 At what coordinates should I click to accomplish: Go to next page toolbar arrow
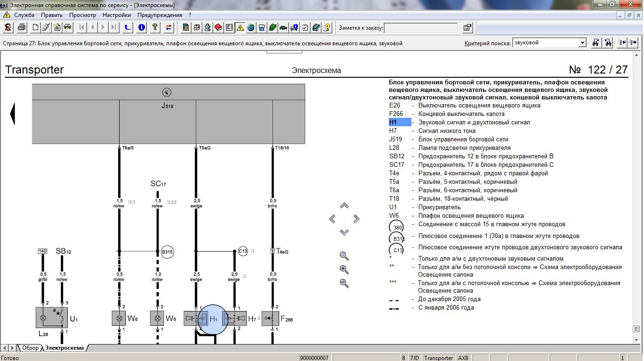click(104, 27)
